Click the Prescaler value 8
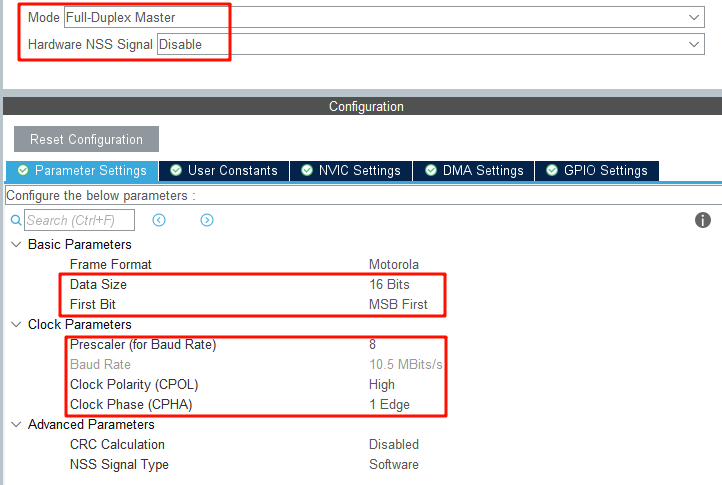Viewport: 722px width, 485px height. click(373, 345)
